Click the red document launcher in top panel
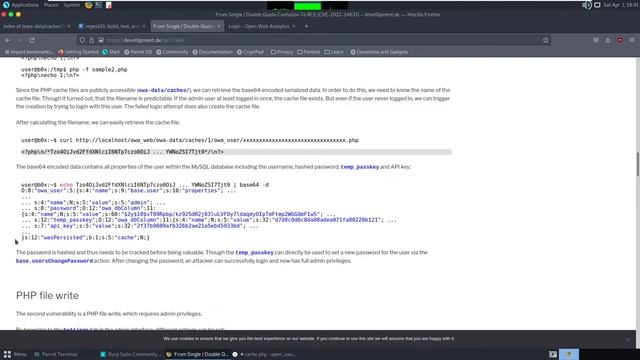 [x=109, y=5]
